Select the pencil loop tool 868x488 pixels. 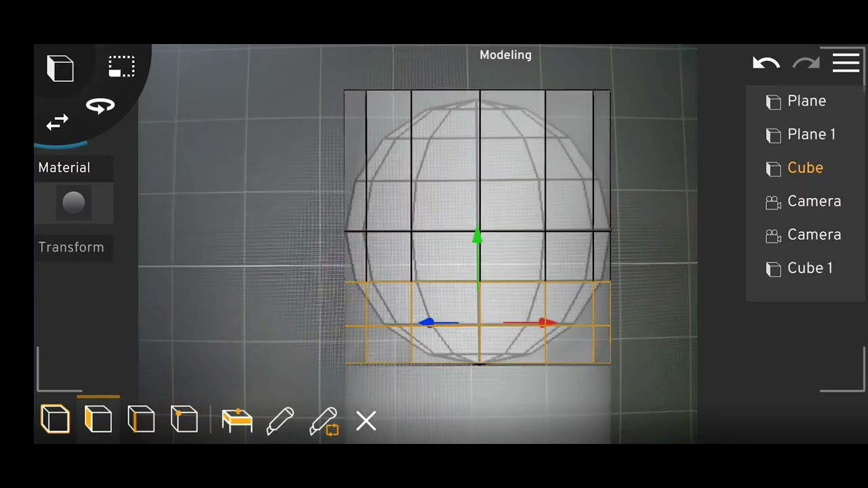coord(324,421)
